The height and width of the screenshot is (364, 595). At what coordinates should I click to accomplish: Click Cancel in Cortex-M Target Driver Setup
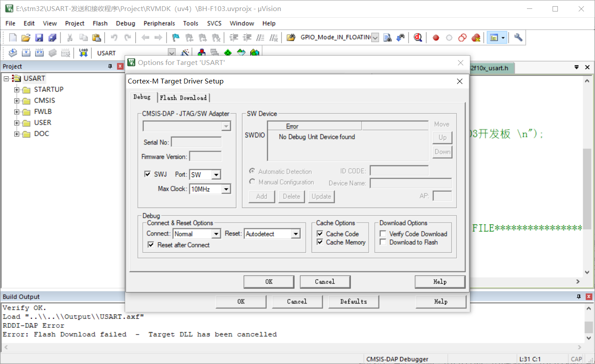coord(325,281)
